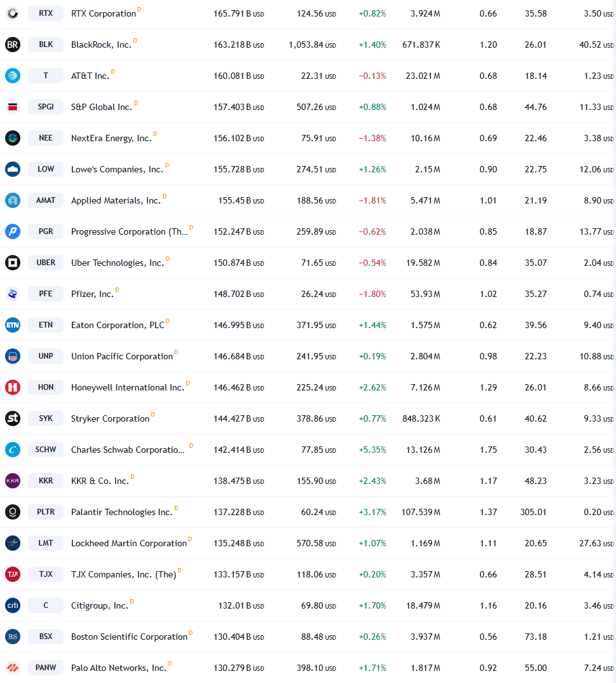The width and height of the screenshot is (616, 683).
Task: Click the TJX red logo icon
Action: point(13,574)
